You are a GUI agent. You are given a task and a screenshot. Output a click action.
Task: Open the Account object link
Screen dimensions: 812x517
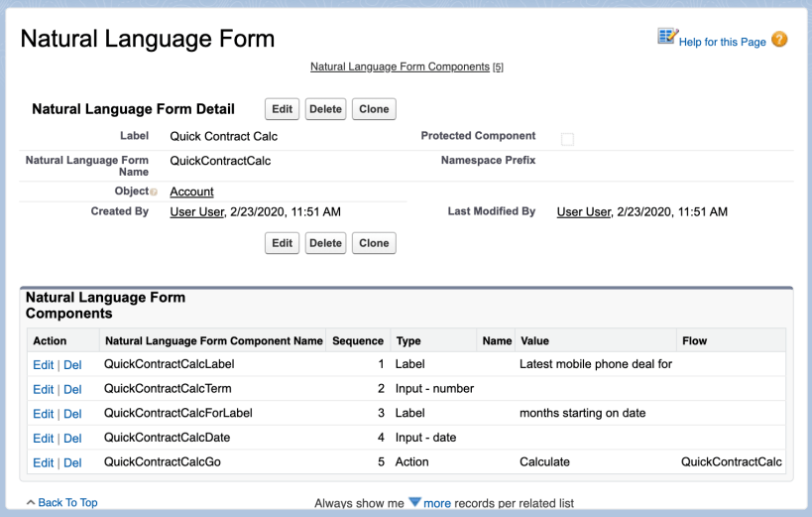[x=191, y=192]
